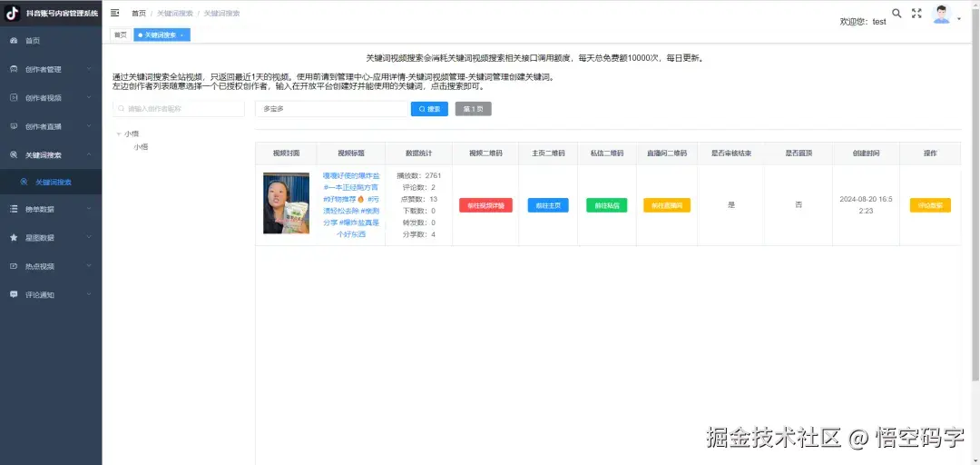
Task: Close the 关键词搜索 tab via its x
Action: [x=181, y=35]
